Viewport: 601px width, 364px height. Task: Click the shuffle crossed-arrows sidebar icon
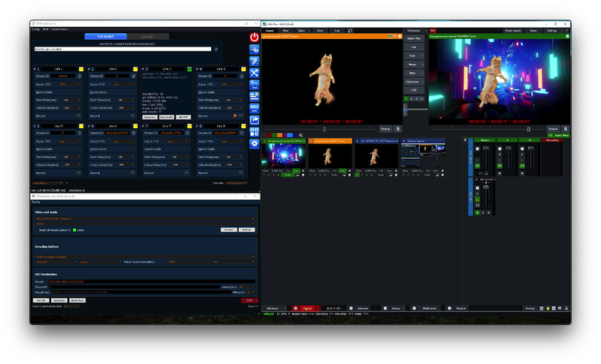[x=254, y=73]
